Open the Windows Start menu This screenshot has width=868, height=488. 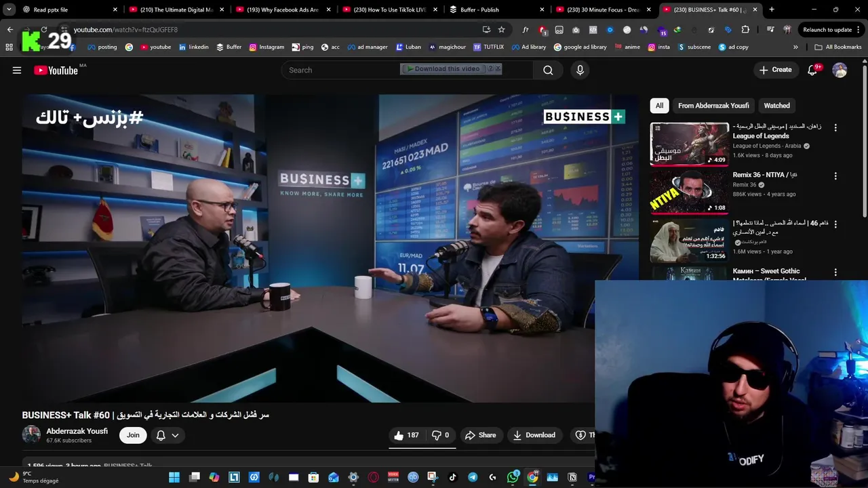(174, 477)
